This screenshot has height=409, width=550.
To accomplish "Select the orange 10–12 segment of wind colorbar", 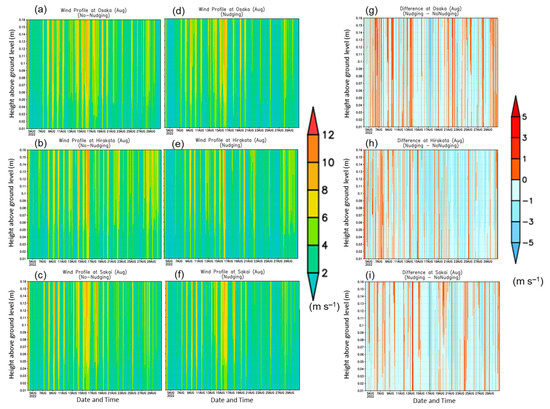I will pyautogui.click(x=313, y=149).
